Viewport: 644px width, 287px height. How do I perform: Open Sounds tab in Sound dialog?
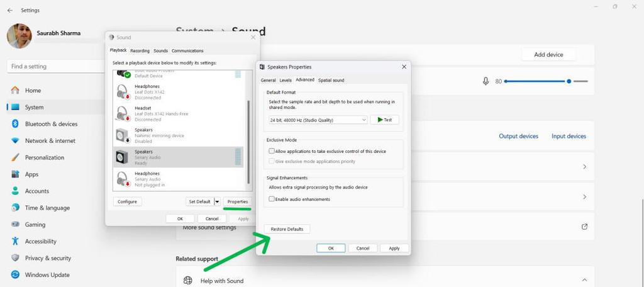[x=160, y=51]
